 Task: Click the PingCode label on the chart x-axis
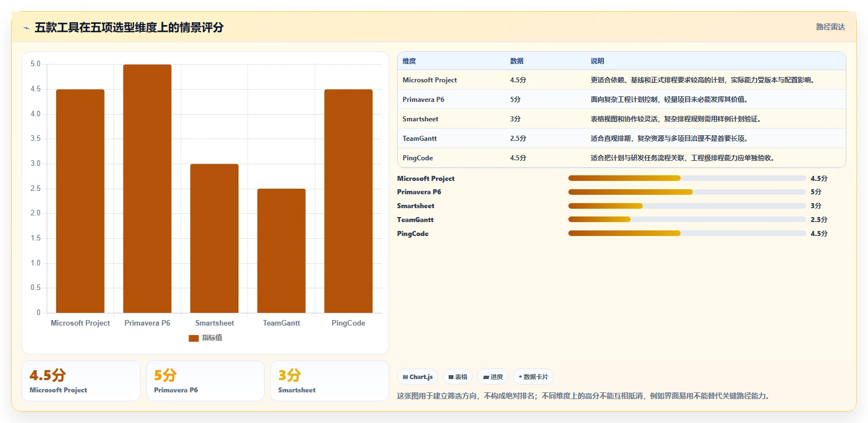tap(348, 323)
